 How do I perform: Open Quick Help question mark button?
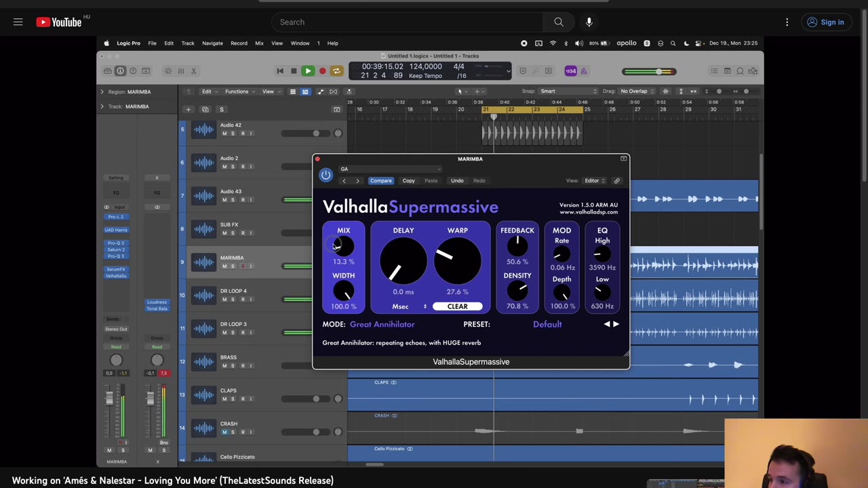tap(133, 70)
